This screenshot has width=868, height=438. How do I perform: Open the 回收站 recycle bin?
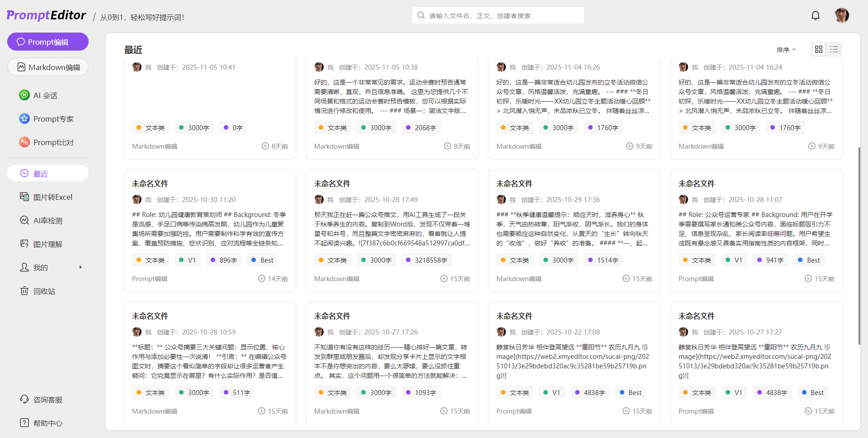[44, 291]
